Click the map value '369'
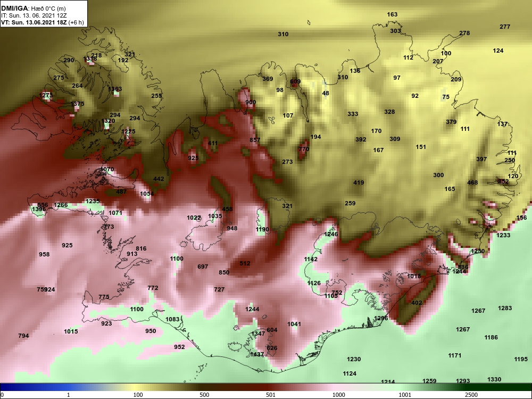532x399 pixels. click(x=268, y=79)
